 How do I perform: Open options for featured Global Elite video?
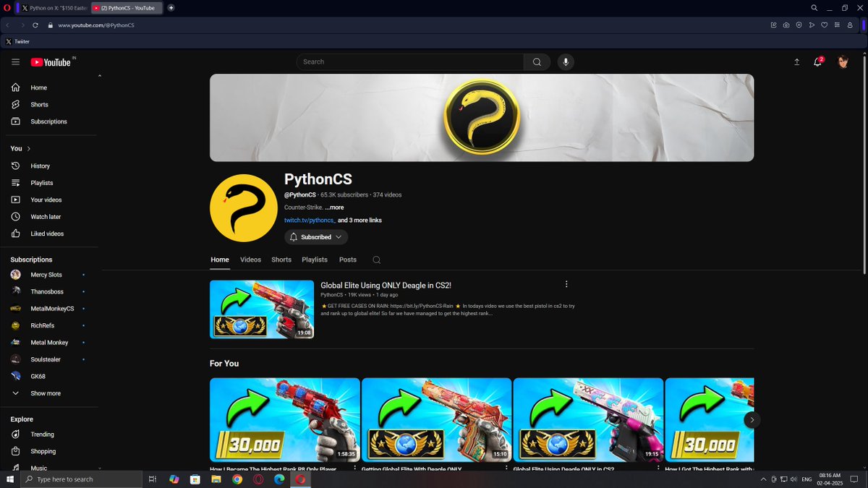click(566, 284)
